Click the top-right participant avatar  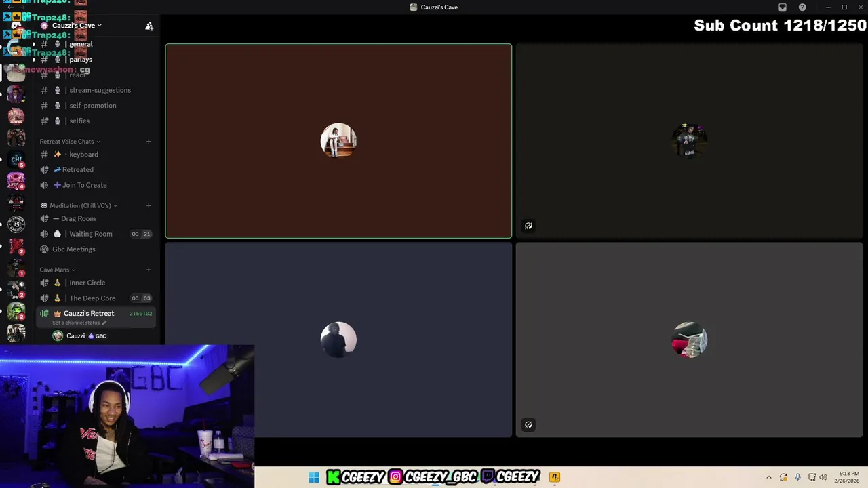click(x=689, y=141)
